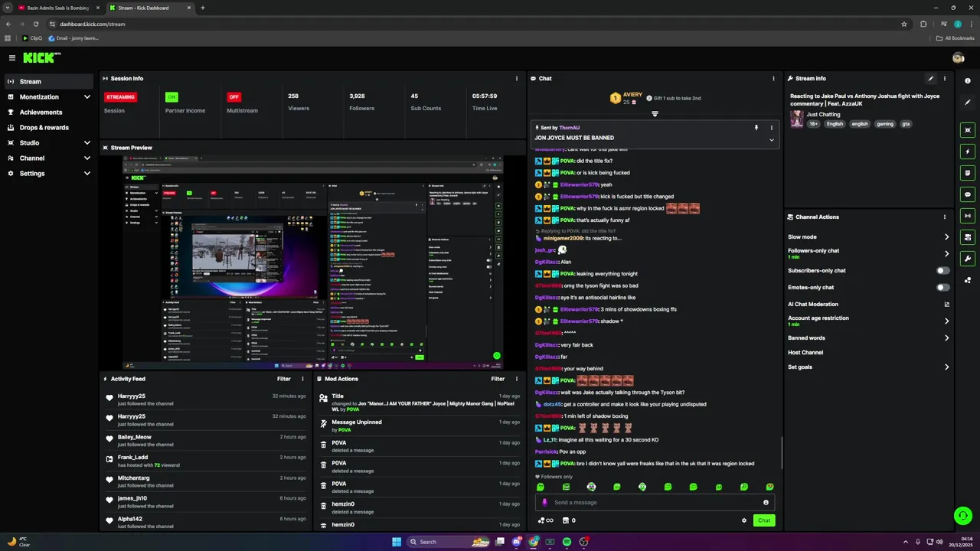
Task: Open Xbox app from the taskbar
Action: pos(550,542)
